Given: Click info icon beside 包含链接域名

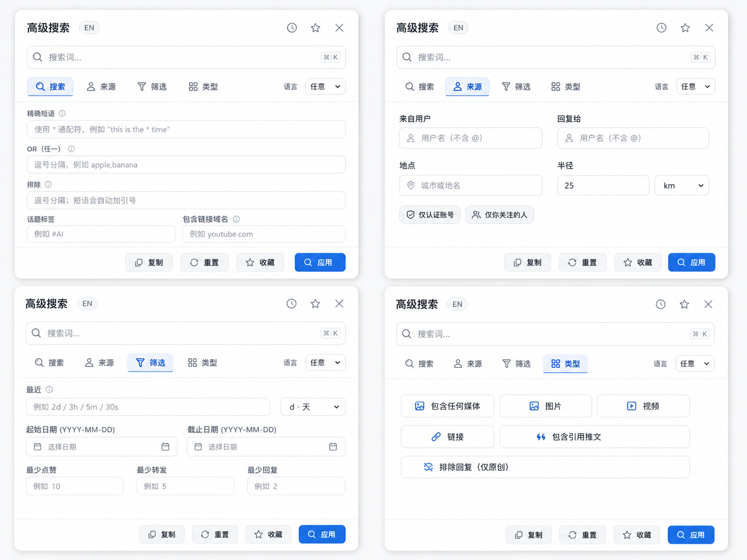Looking at the screenshot, I should click(236, 219).
